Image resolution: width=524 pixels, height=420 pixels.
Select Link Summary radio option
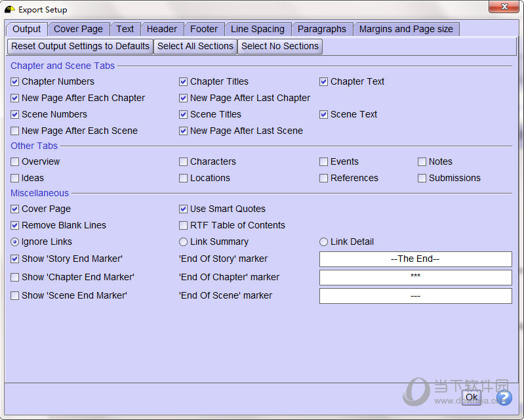pos(183,241)
